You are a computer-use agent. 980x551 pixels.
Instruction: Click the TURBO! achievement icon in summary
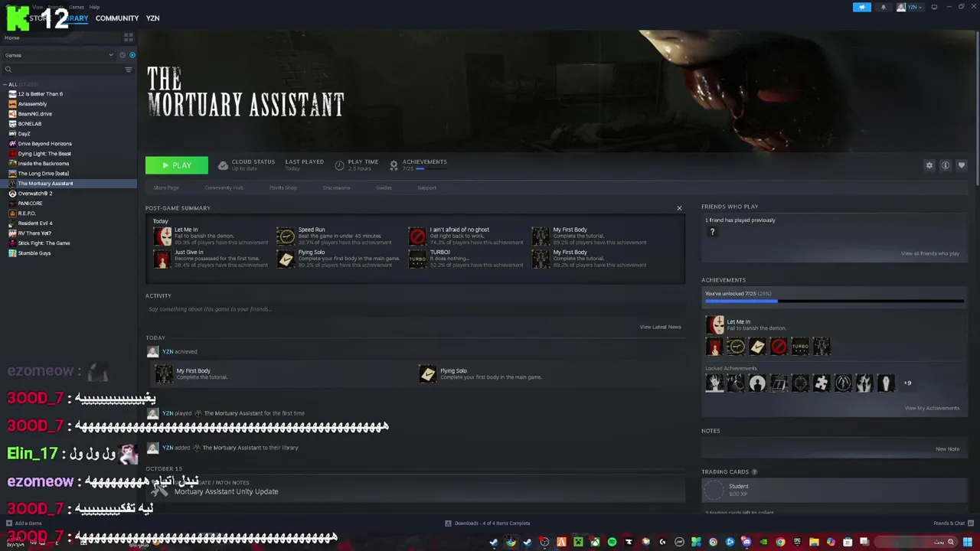[417, 259]
